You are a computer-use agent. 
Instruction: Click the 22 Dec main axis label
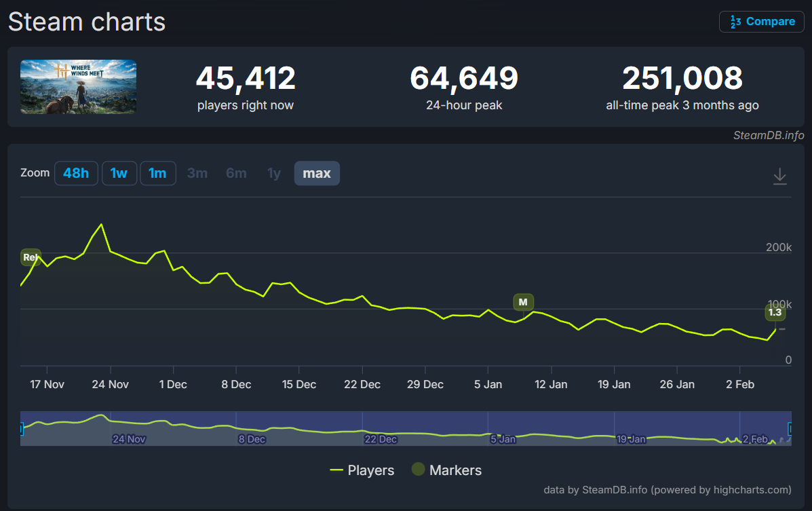pyautogui.click(x=362, y=385)
